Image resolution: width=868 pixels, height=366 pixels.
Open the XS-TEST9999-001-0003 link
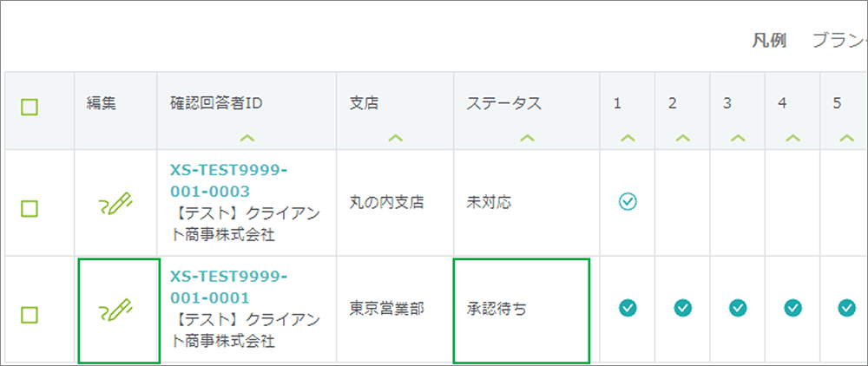point(227,180)
